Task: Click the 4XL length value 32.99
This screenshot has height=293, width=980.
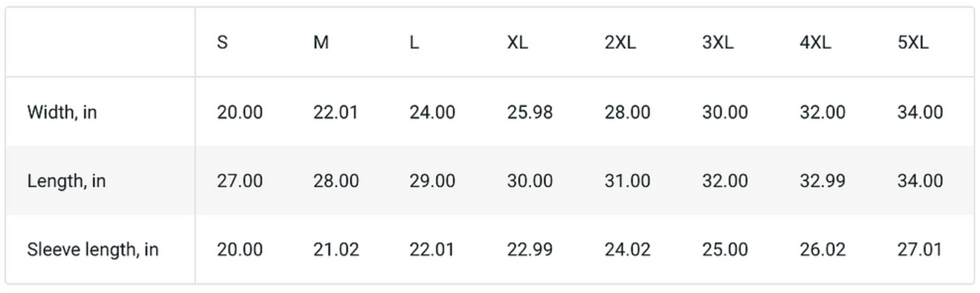Action: tap(823, 181)
